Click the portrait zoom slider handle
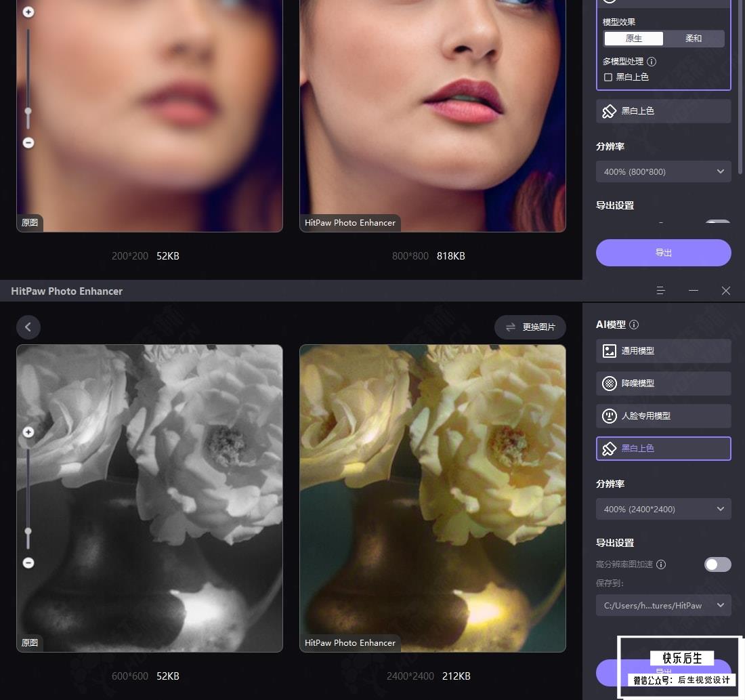 click(x=28, y=111)
